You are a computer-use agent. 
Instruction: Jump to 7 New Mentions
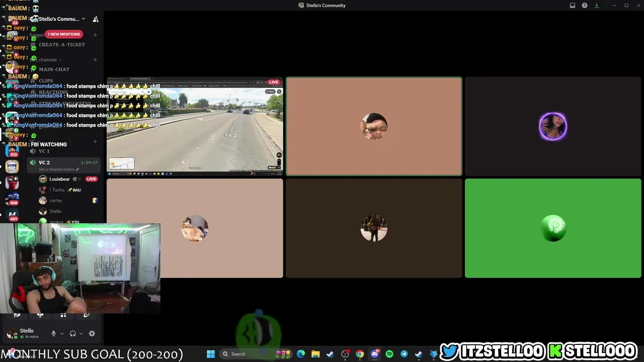63,34
